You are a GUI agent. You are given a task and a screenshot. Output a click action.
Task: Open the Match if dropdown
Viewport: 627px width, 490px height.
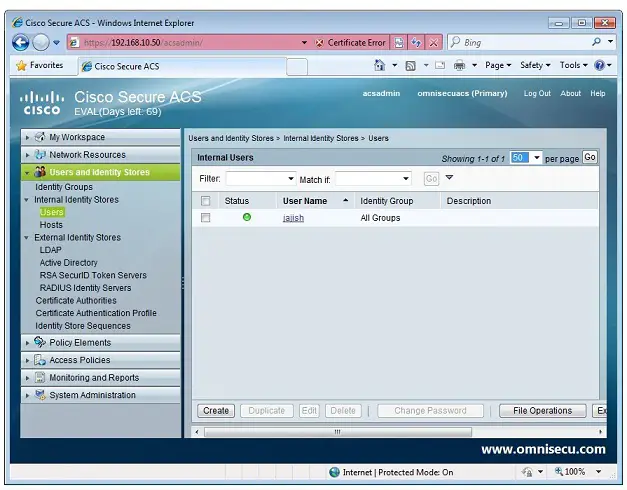(373, 178)
